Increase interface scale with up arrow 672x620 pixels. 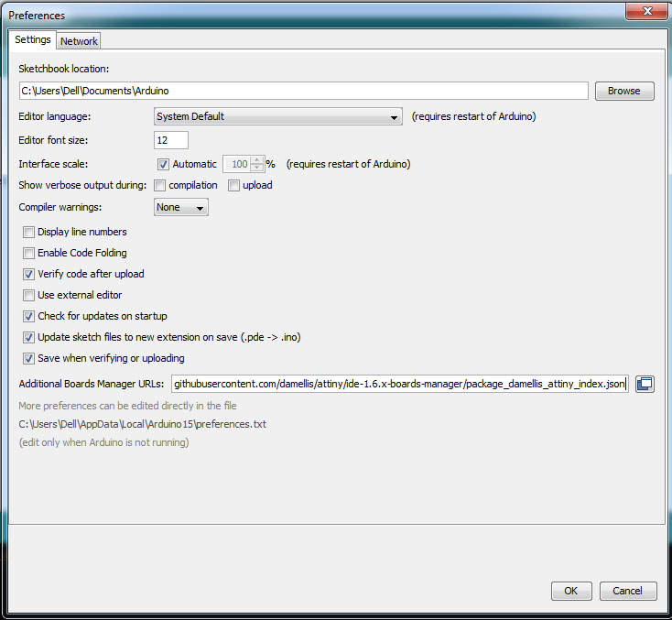point(256,160)
